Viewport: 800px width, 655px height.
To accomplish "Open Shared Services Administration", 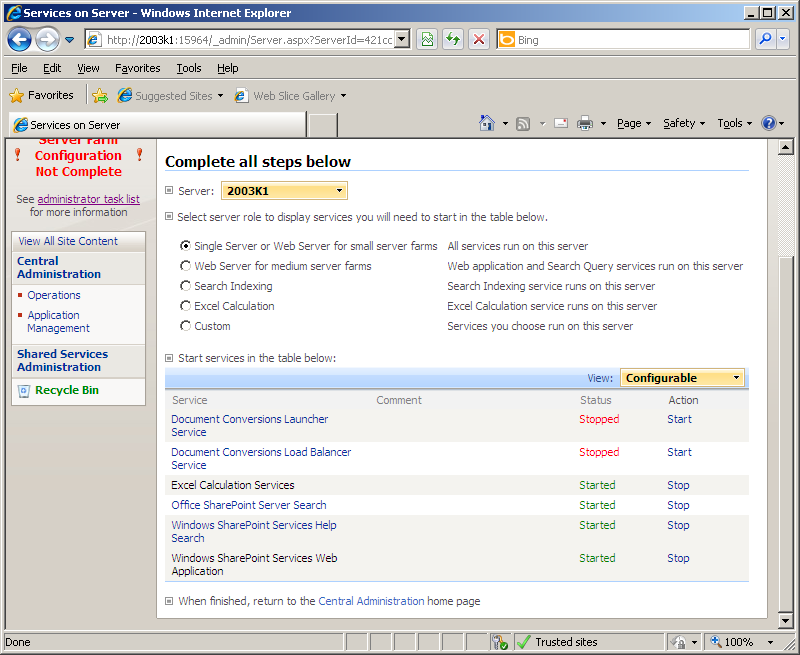I will pyautogui.click(x=62, y=361).
